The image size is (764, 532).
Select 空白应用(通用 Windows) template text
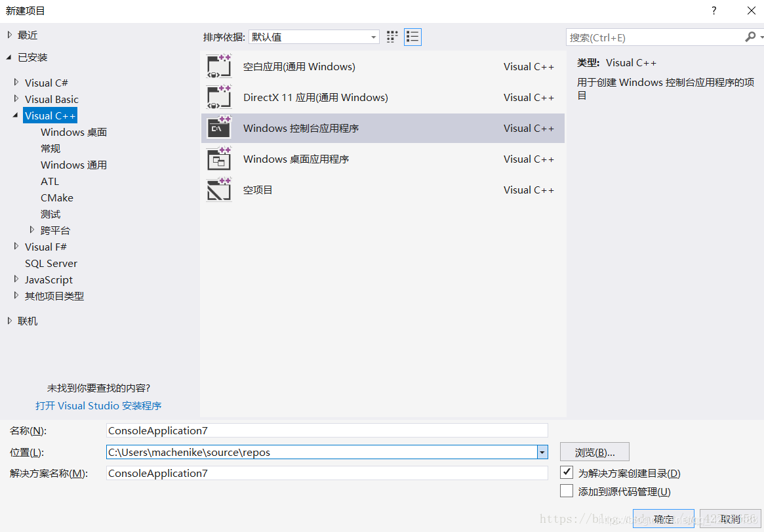point(299,67)
